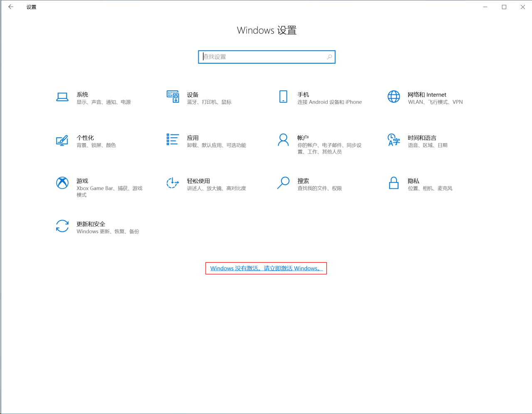Go back with the arrow button

11,7
